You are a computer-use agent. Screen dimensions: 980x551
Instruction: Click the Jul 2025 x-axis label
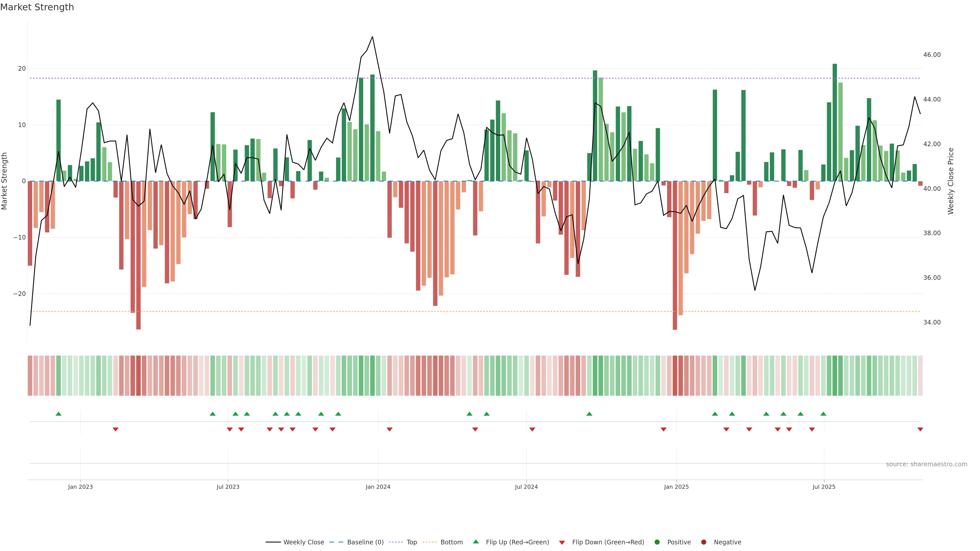coord(824,487)
